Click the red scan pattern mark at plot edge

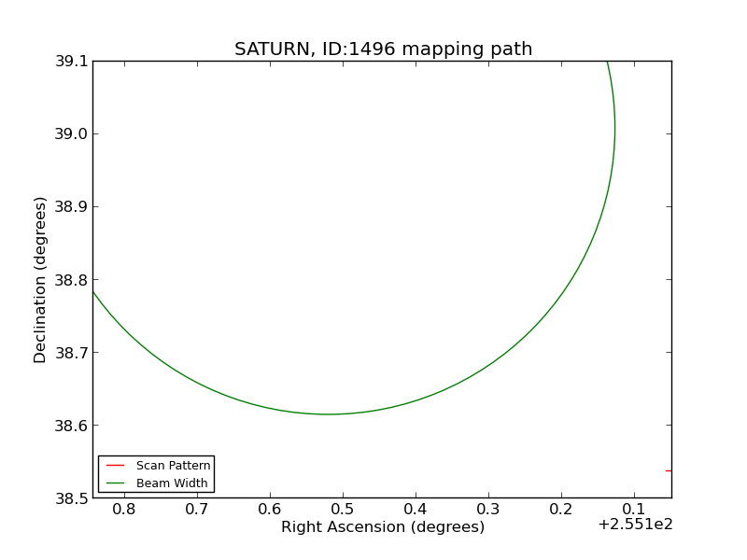(x=669, y=471)
